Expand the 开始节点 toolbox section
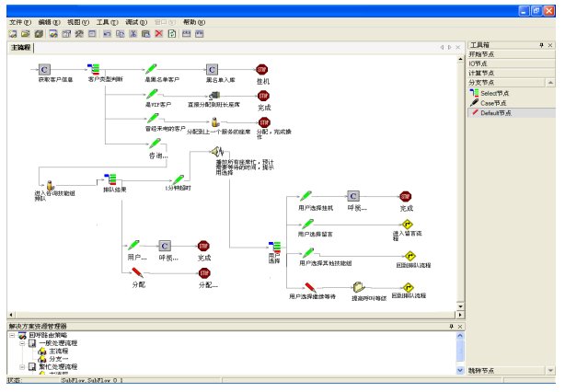 (482, 54)
